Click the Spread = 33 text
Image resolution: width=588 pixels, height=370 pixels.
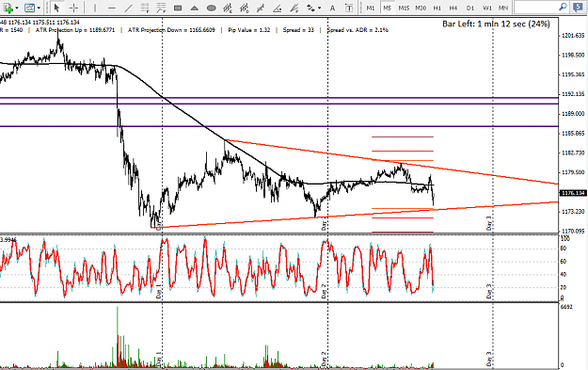(298, 30)
